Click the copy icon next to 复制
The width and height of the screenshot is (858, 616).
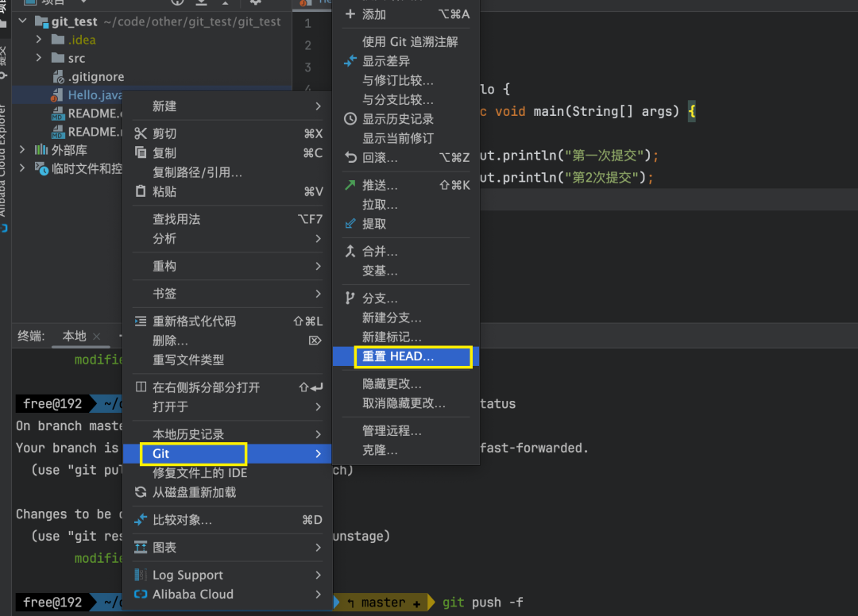(141, 152)
